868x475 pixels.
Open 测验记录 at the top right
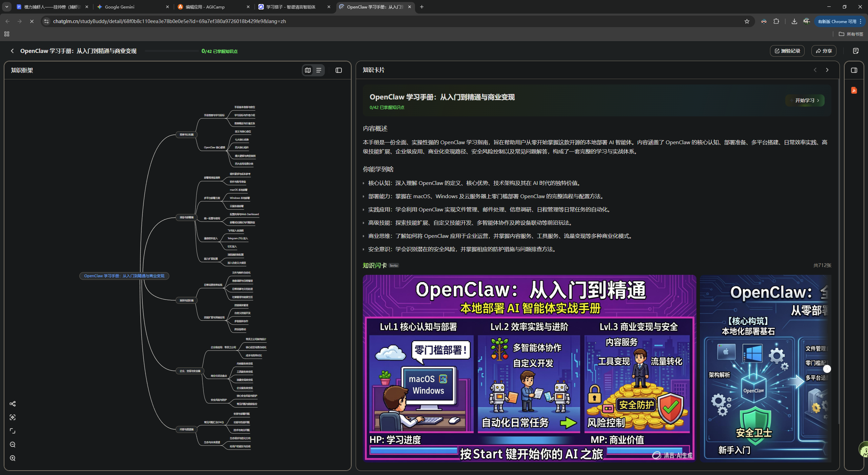tap(787, 51)
